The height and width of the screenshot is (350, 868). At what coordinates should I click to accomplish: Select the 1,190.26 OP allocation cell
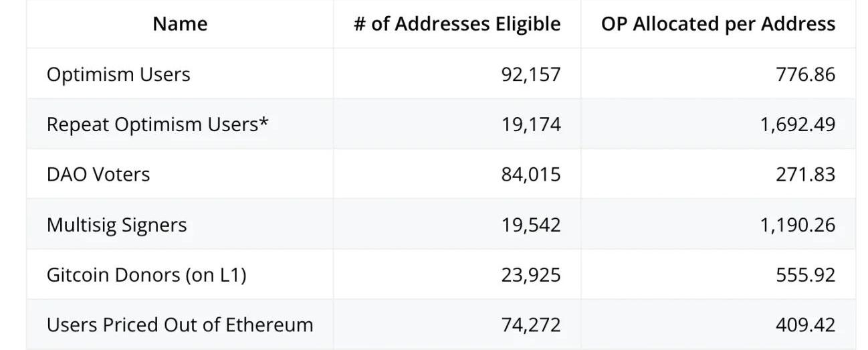[797, 225]
